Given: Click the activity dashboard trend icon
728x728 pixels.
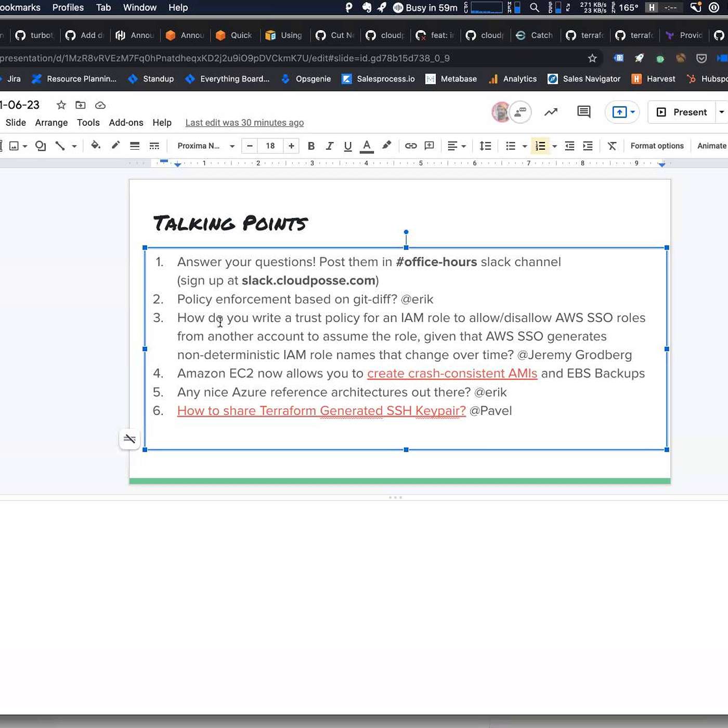Looking at the screenshot, I should coord(551,112).
